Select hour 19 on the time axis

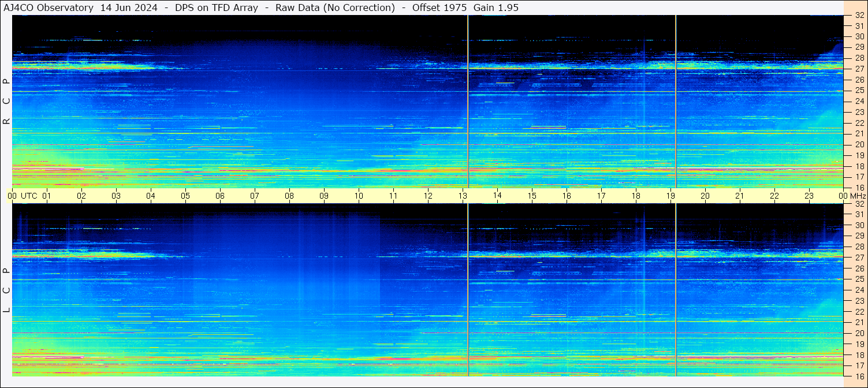[x=670, y=196]
